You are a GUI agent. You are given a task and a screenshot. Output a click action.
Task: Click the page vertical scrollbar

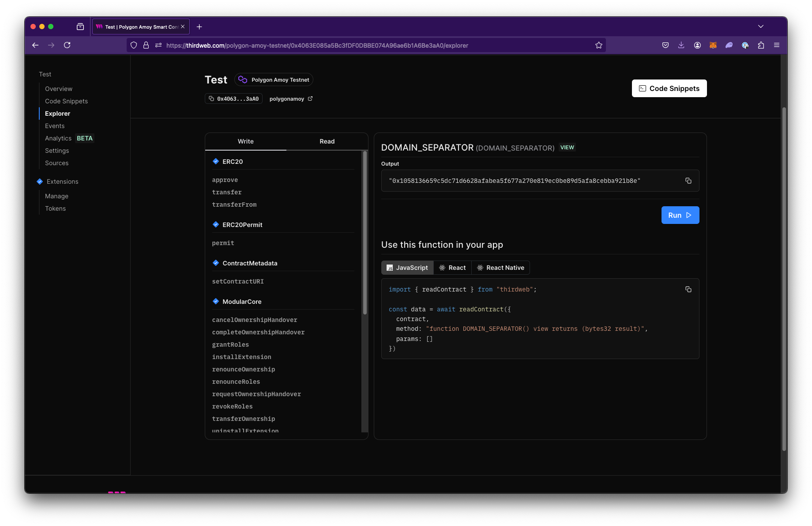click(784, 279)
